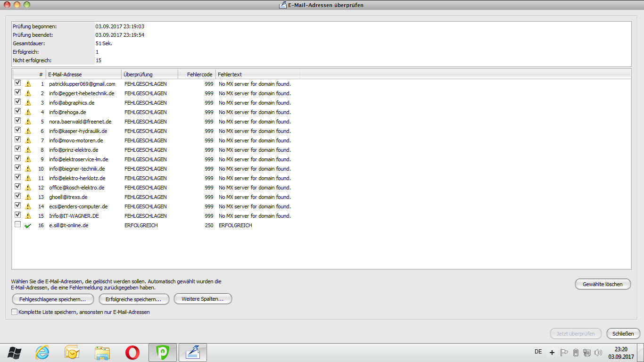Image resolution: width=644 pixels, height=362 pixels.
Task: Sort by the Fehlercode column header
Action: [x=197, y=74]
